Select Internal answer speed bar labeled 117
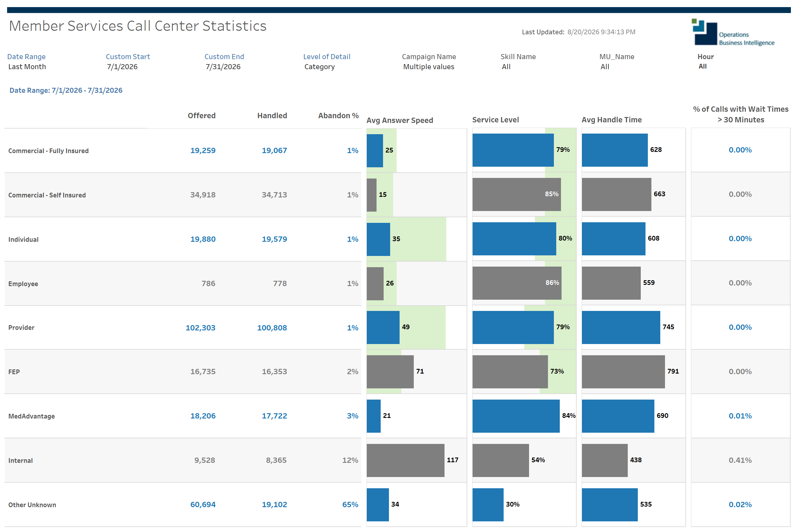798x532 pixels. click(x=406, y=460)
